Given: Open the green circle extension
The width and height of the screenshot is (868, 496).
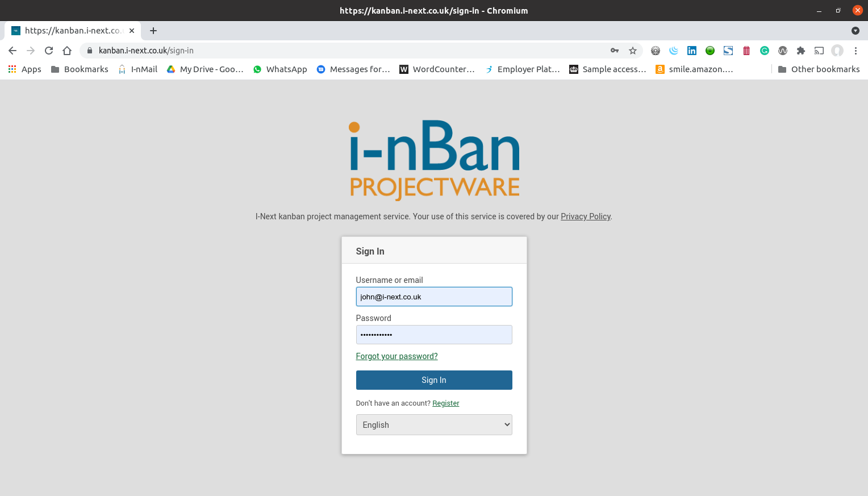Looking at the screenshot, I should pos(710,51).
